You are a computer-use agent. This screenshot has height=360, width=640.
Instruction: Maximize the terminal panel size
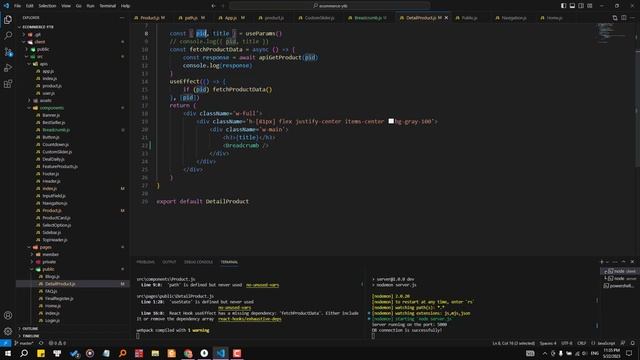tap(623, 262)
